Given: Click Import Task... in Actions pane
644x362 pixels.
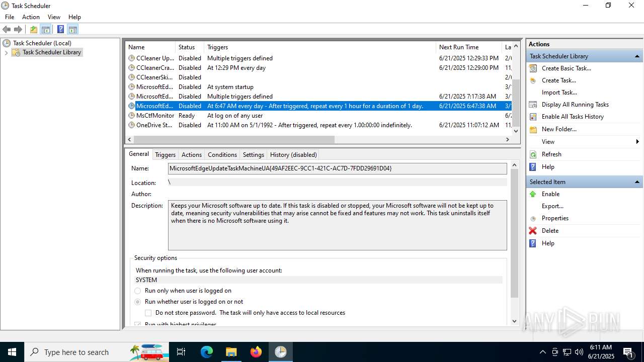Looking at the screenshot, I should (559, 93).
